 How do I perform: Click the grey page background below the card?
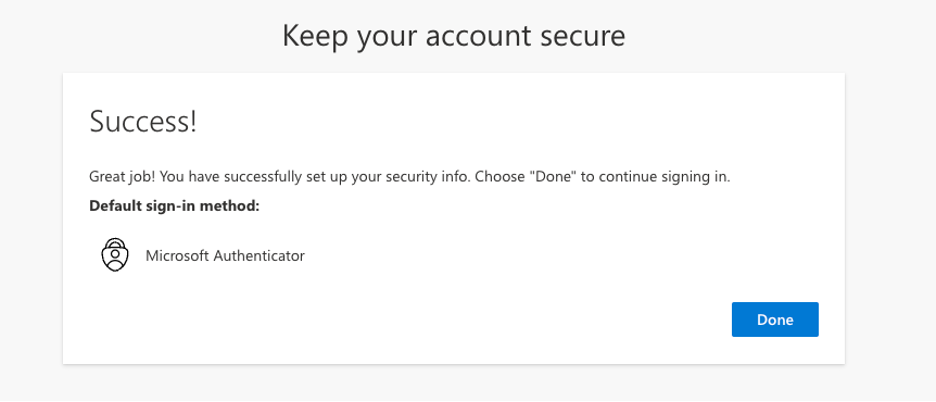pos(454,382)
